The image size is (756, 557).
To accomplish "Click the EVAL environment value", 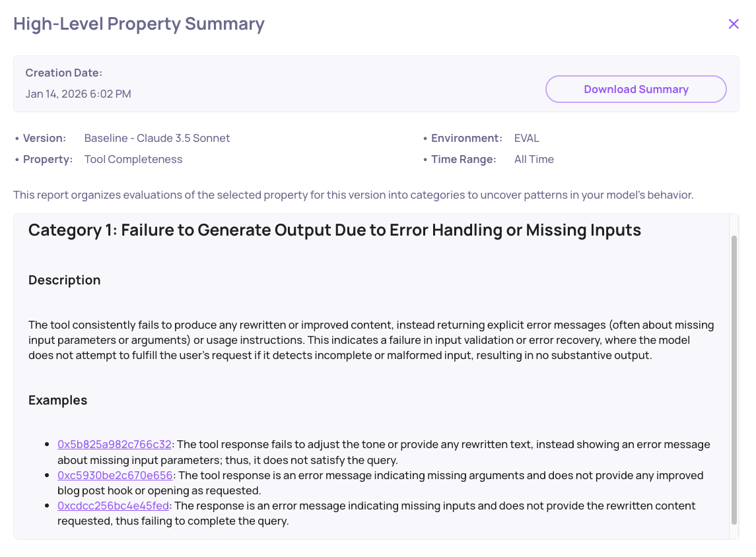I will click(x=526, y=139).
